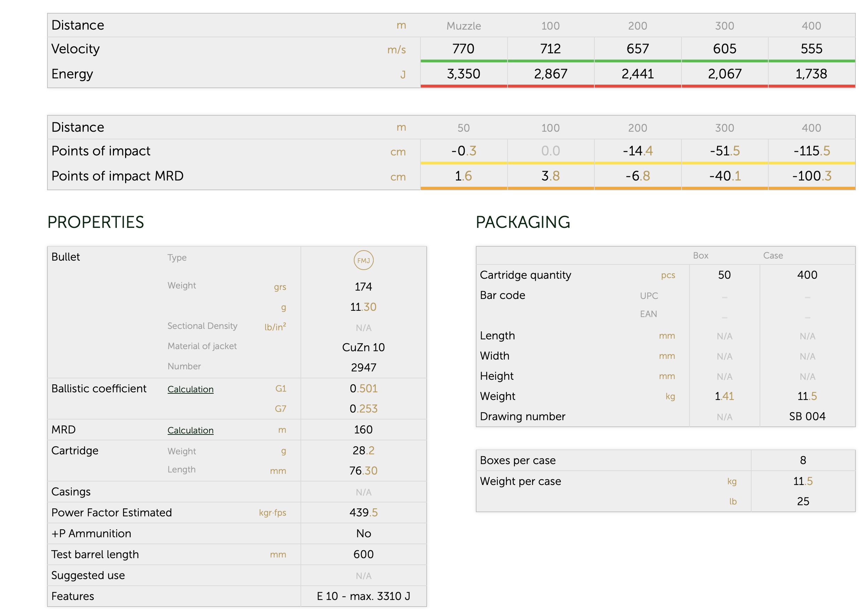Click the -100.3 points of impact MRD cell

pyautogui.click(x=811, y=176)
